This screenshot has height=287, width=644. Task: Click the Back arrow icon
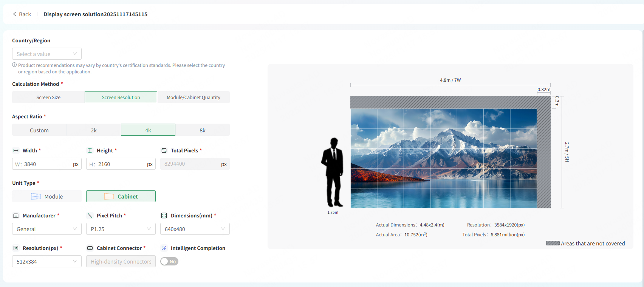(x=15, y=14)
